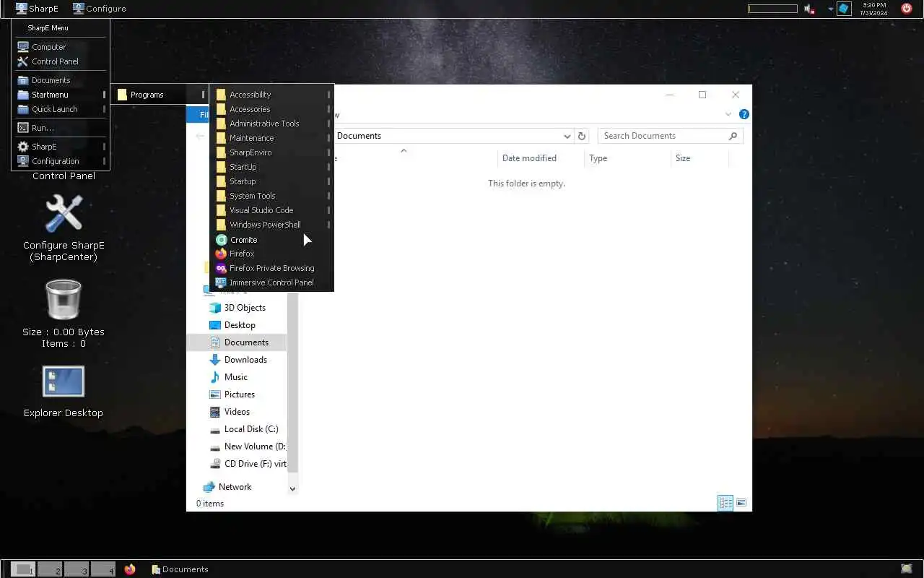This screenshot has height=578, width=924.
Task: Choose Run... from SharpE Menu
Action: click(61, 128)
